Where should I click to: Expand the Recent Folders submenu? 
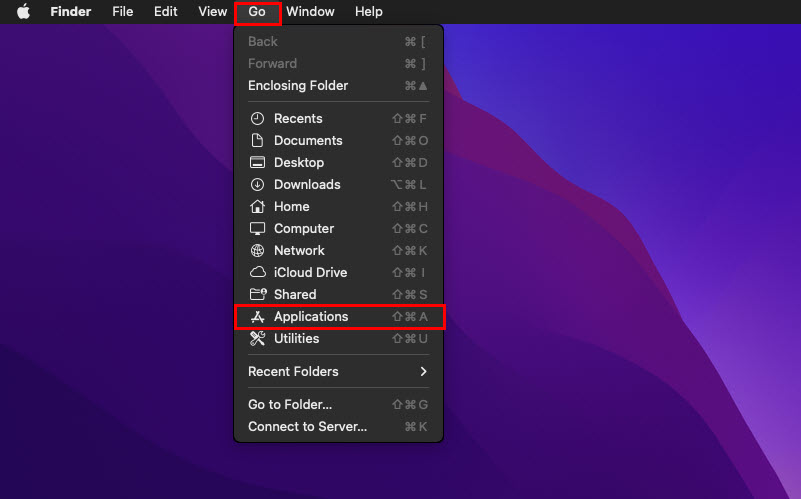click(338, 371)
